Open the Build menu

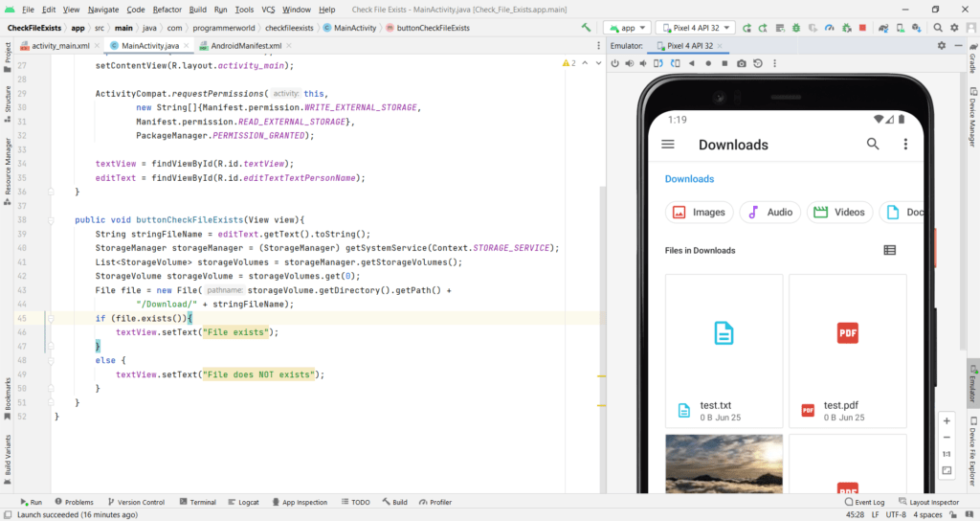(x=197, y=10)
